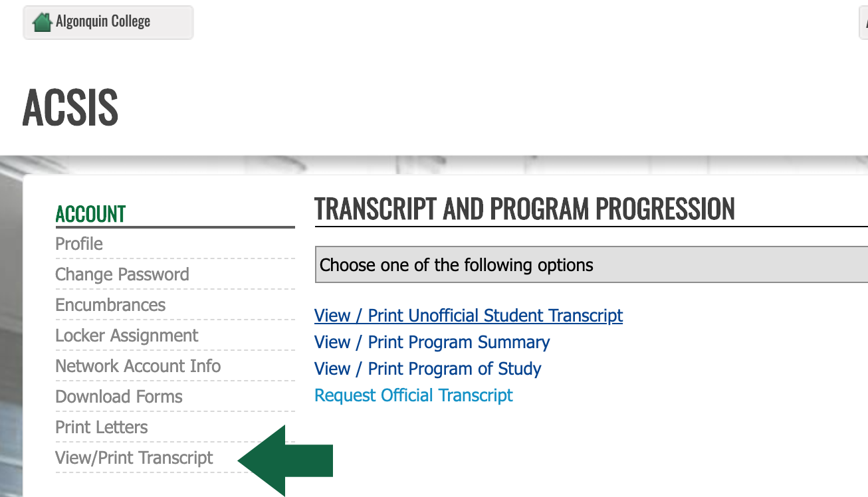
Task: Click the ACCOUNT section heading
Action: tap(90, 214)
